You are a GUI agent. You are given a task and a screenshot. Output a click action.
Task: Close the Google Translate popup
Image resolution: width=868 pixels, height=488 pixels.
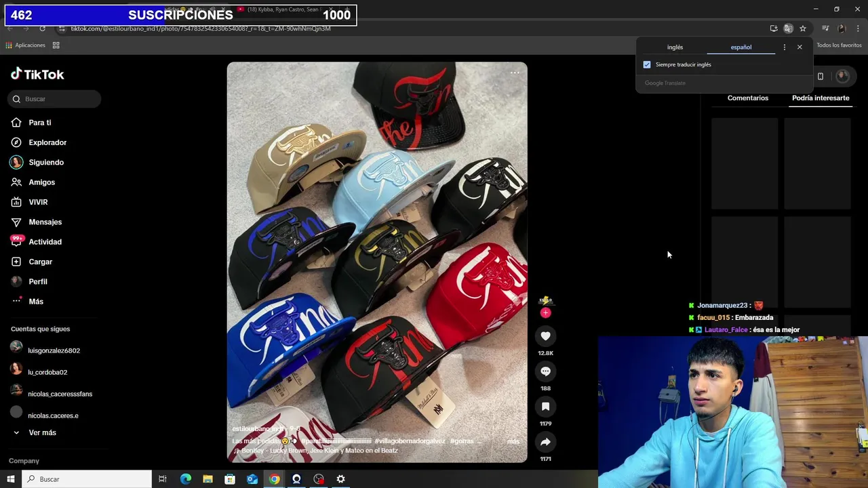point(800,47)
